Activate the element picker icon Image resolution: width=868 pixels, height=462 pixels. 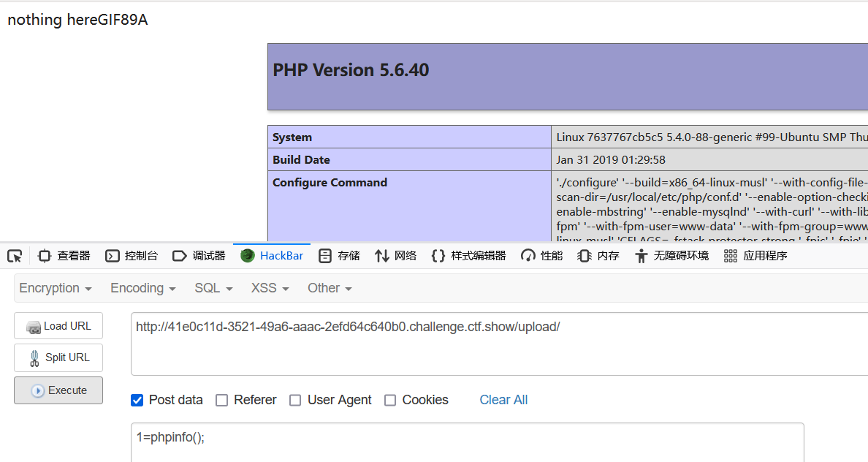click(15, 256)
